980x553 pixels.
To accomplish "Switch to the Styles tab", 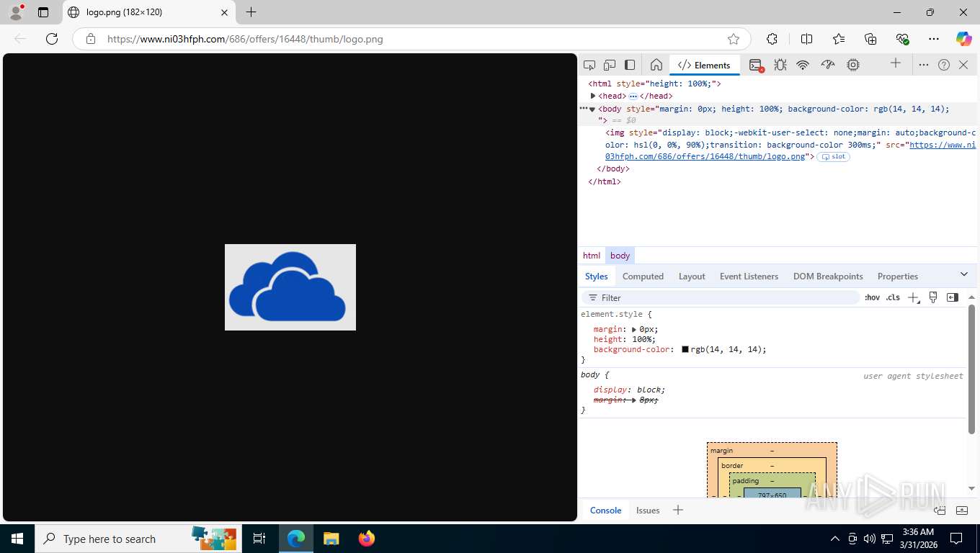I will point(596,276).
